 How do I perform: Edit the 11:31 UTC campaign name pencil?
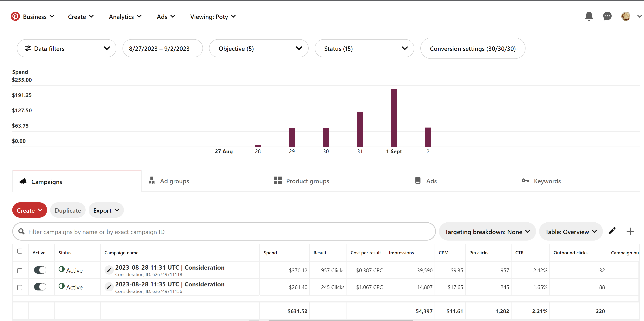(x=109, y=270)
